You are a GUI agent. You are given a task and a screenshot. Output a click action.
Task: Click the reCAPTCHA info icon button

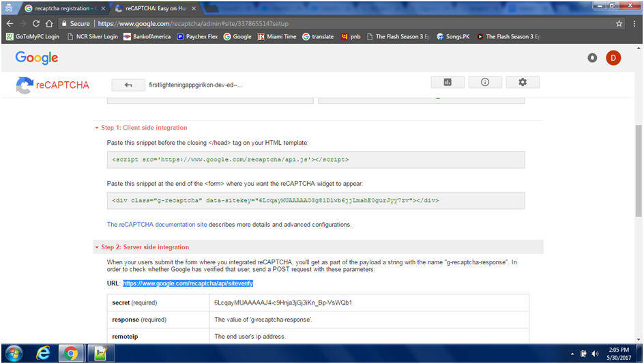coord(485,82)
